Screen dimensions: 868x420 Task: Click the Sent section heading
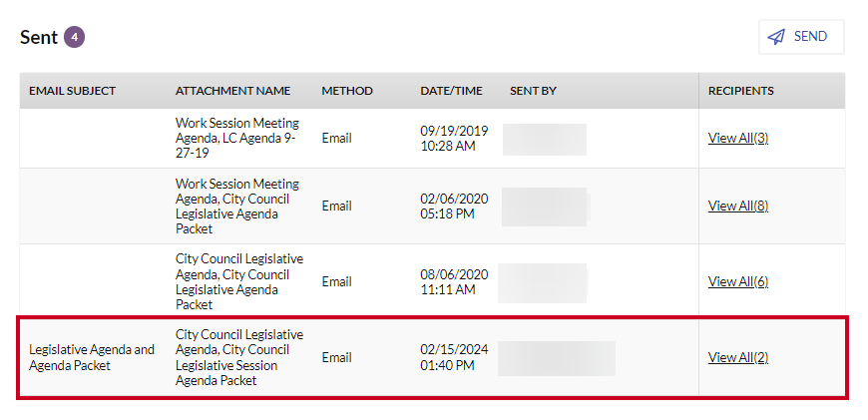[39, 38]
